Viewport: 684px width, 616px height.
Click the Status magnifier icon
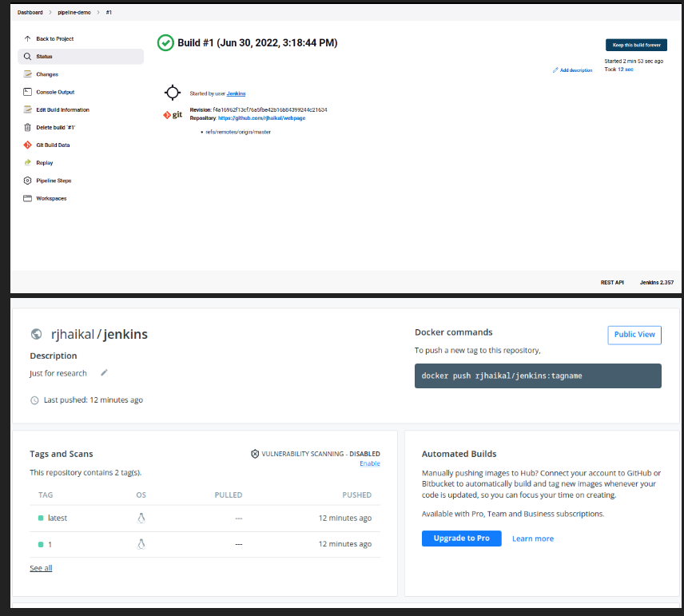pyautogui.click(x=27, y=57)
